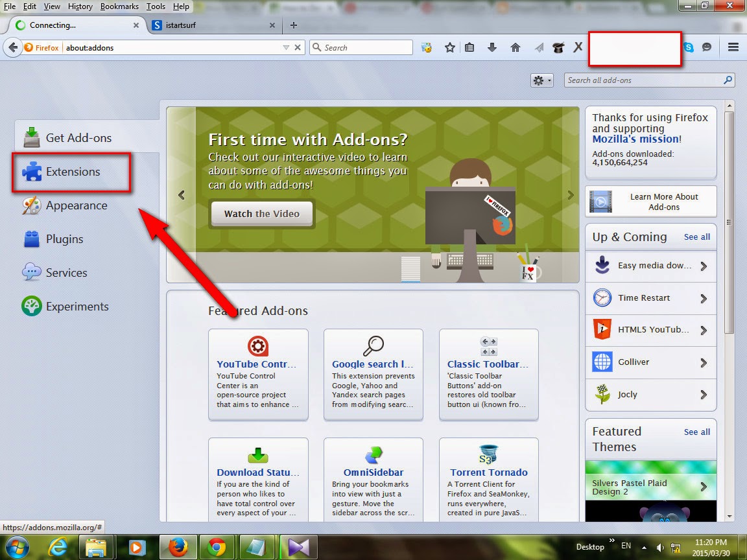Open the Help menu
Viewport: 747px width, 560px height.
pos(181,6)
